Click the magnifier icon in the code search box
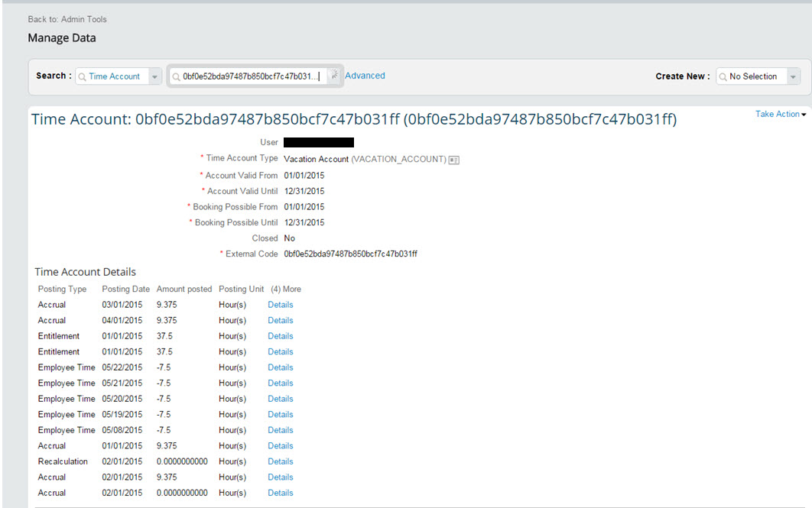Screen dimensions: 812x508 (x=176, y=76)
